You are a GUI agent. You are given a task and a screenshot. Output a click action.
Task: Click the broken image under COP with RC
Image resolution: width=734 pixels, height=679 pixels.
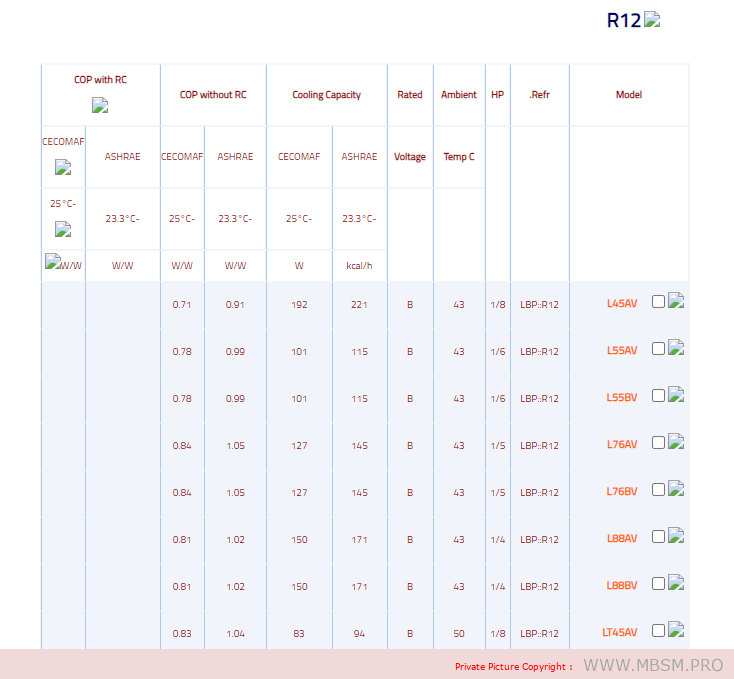coord(100,105)
